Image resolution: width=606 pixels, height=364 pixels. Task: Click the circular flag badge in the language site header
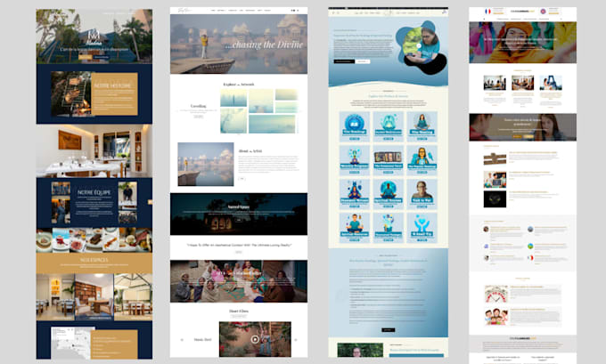543,12
